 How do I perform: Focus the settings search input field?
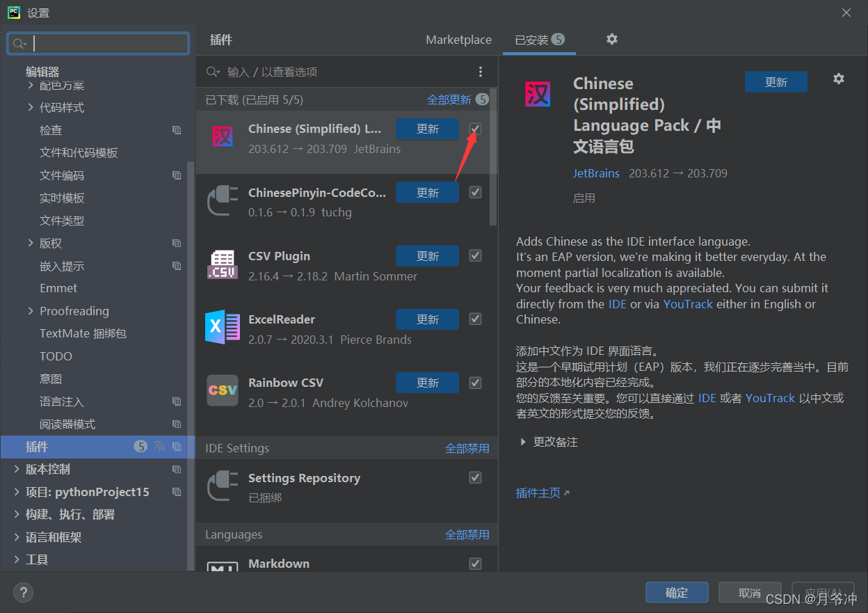(98, 44)
